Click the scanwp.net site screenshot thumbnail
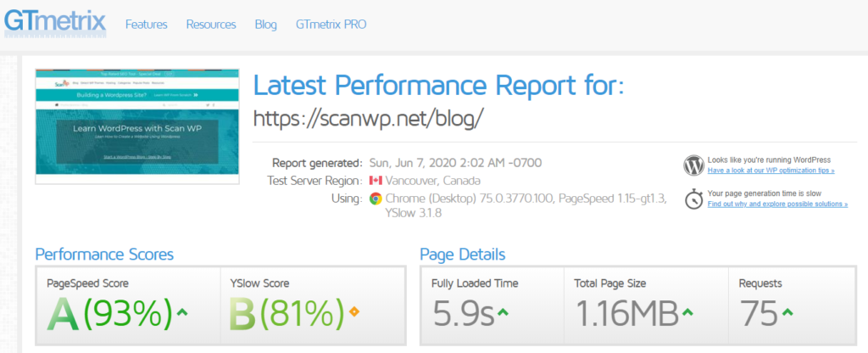 coord(137,126)
